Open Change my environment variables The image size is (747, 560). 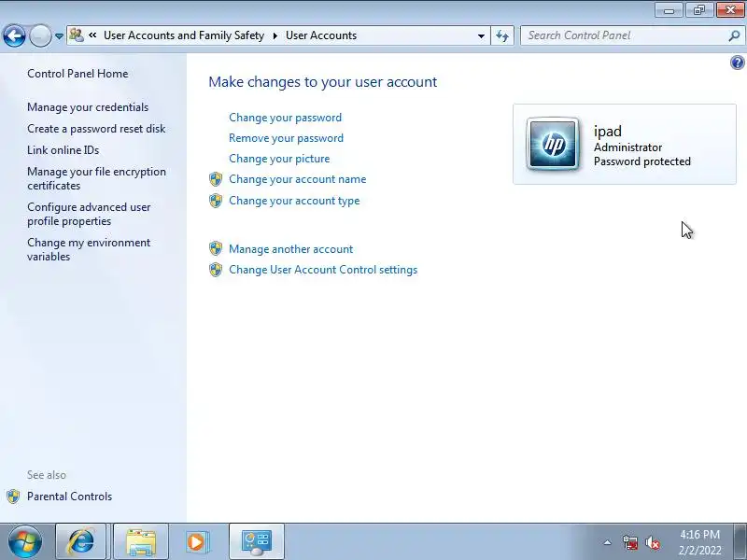tap(89, 249)
